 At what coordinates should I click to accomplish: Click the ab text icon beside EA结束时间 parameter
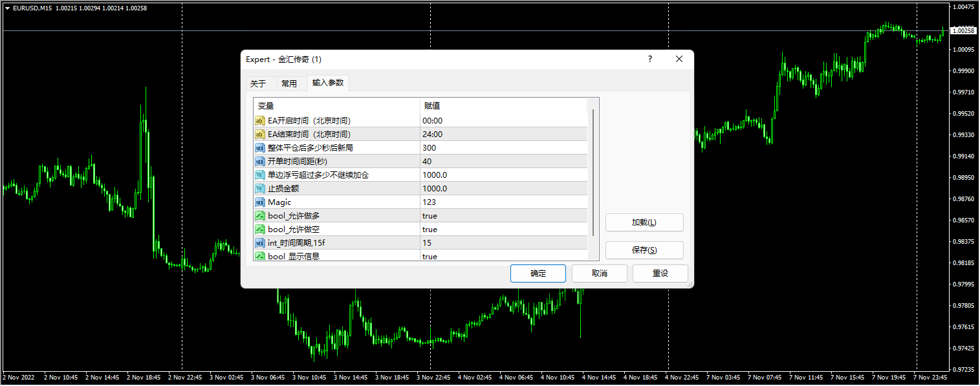[x=259, y=134]
